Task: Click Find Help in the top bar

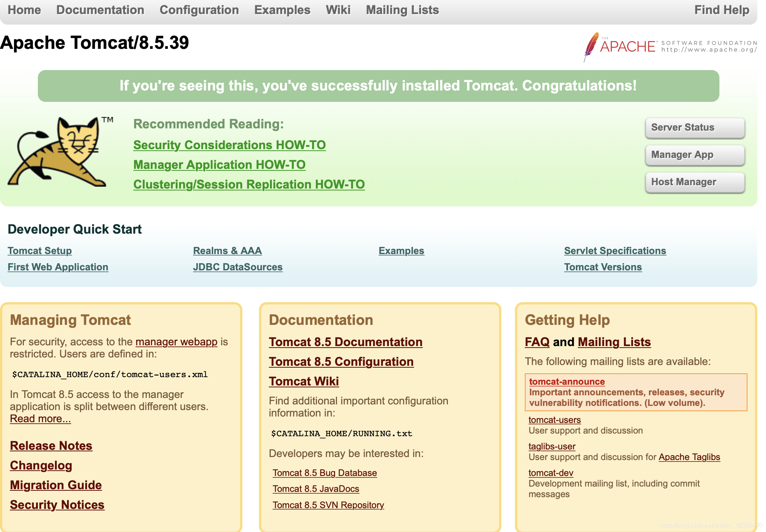Action: click(721, 10)
